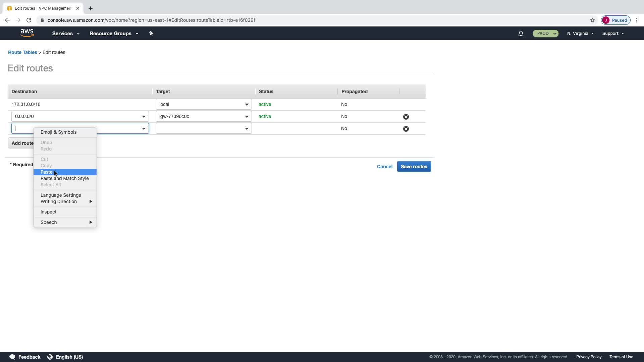The width and height of the screenshot is (644, 362).
Task: Click the pin shortcut icon in navbar
Action: pos(151,33)
